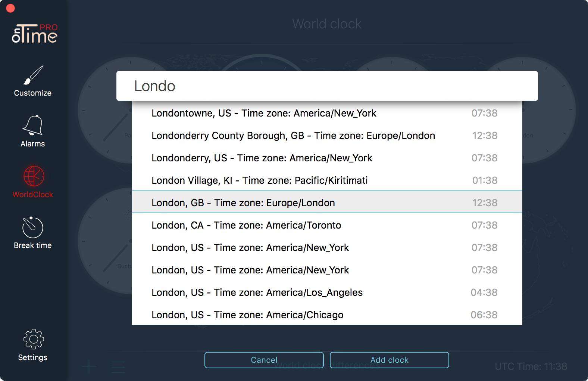Select Londonderry, US America/New_York result
Screen dimensions: 588x381
coord(327,158)
